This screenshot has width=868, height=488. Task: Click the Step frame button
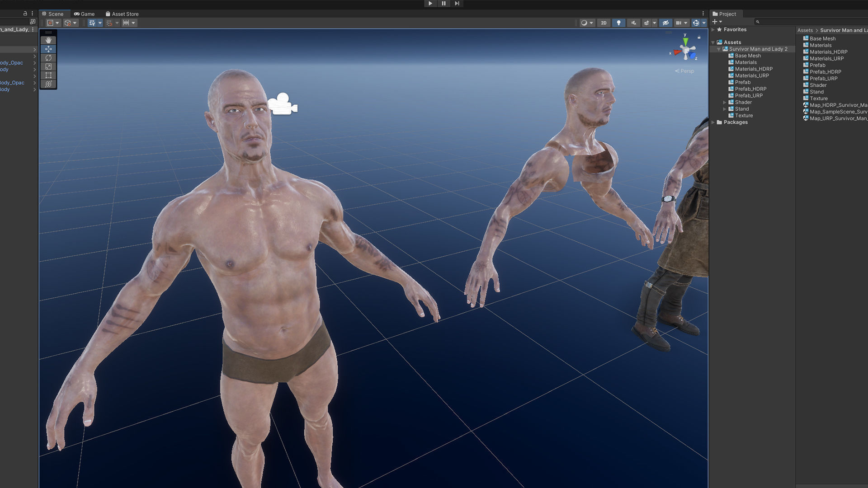point(457,4)
